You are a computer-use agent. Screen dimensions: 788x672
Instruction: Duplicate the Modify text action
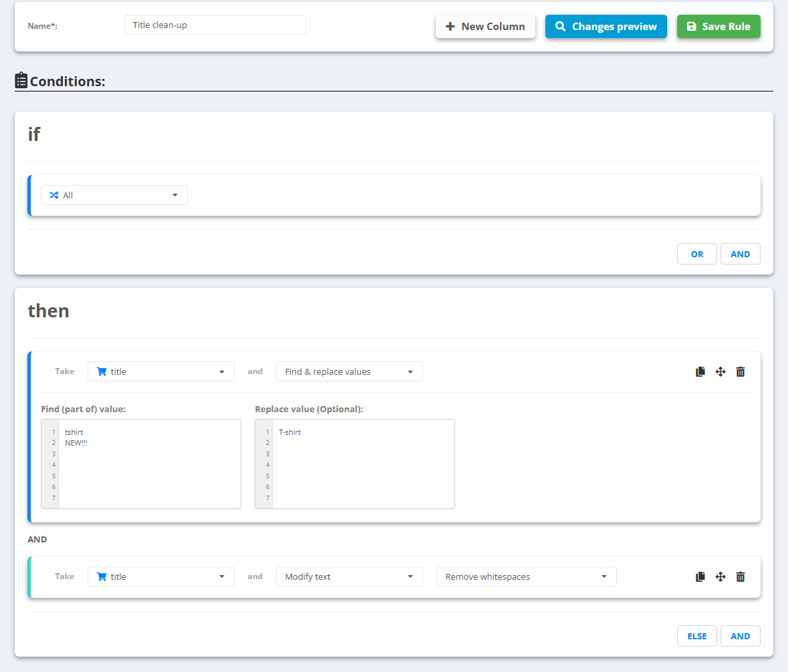pos(700,576)
